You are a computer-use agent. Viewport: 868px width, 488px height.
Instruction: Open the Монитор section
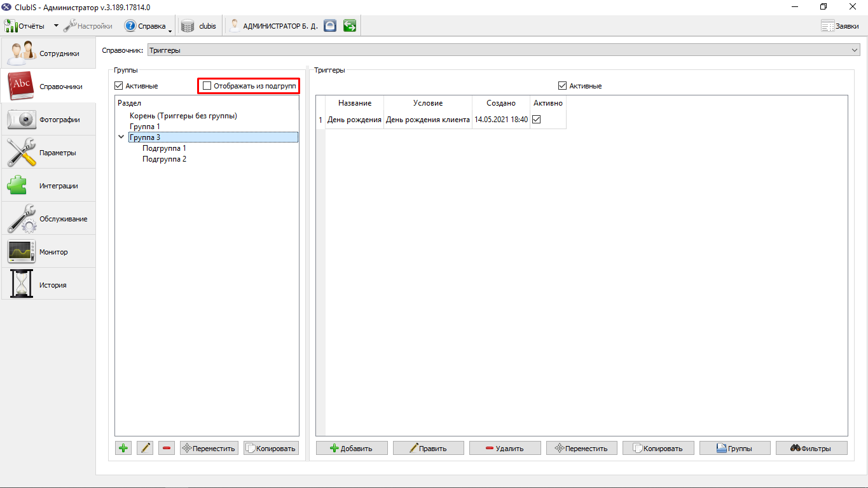coord(48,251)
